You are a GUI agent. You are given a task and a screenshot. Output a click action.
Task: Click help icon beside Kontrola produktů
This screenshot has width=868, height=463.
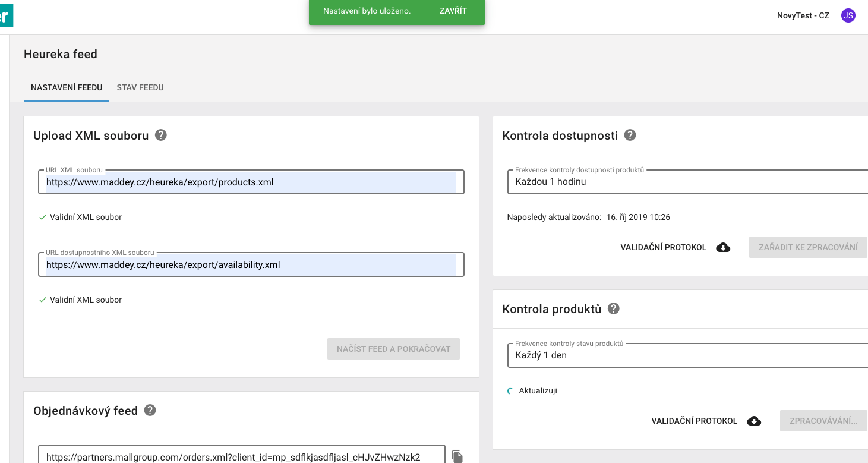click(614, 308)
